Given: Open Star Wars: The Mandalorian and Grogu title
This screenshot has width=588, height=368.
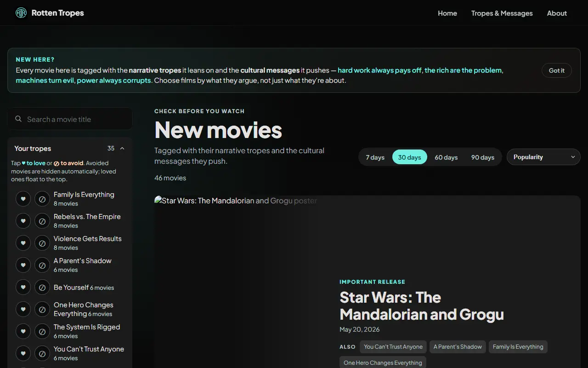Looking at the screenshot, I should pos(422,306).
